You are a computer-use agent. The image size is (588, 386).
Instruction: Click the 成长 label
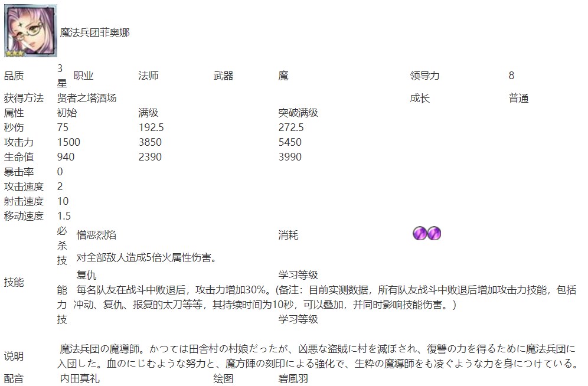coord(420,98)
